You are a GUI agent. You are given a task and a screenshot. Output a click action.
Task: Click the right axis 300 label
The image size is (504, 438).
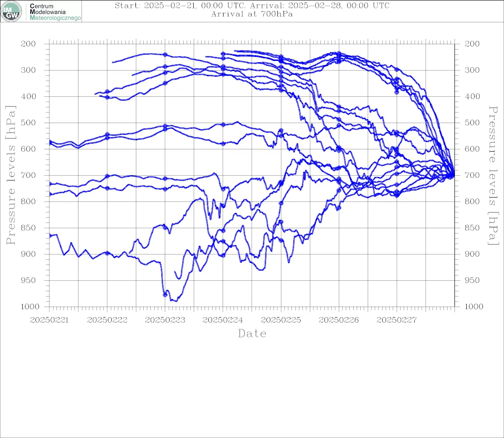click(472, 70)
